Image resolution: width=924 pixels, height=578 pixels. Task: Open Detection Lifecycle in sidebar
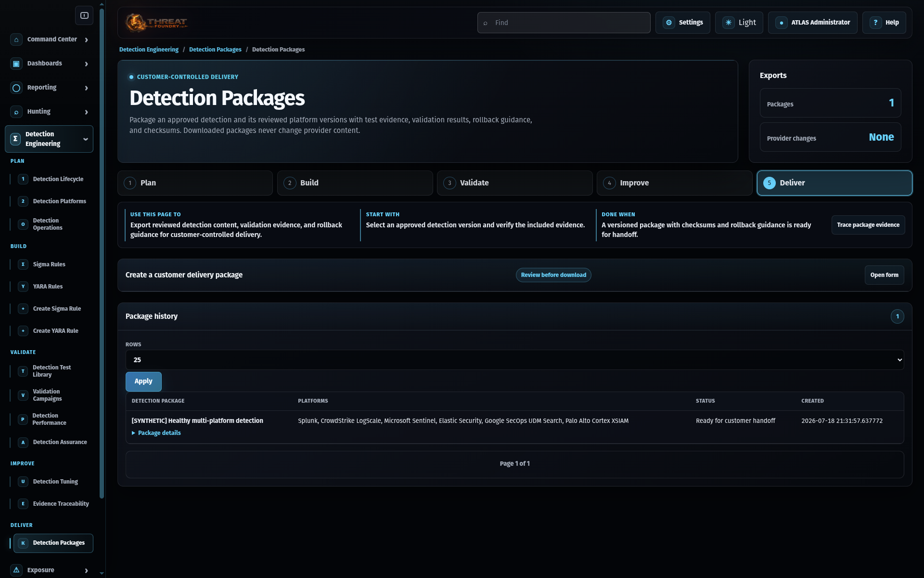[58, 179]
